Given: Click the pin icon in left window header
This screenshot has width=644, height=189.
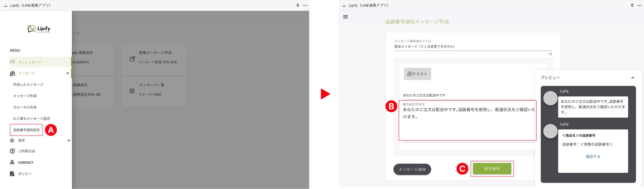Looking at the screenshot, I should pos(298,5).
